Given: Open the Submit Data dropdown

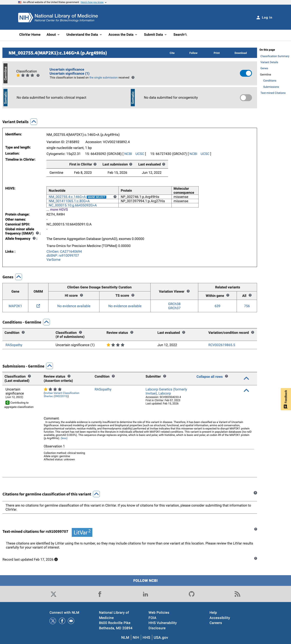Looking at the screenshot, I should point(155,35).
